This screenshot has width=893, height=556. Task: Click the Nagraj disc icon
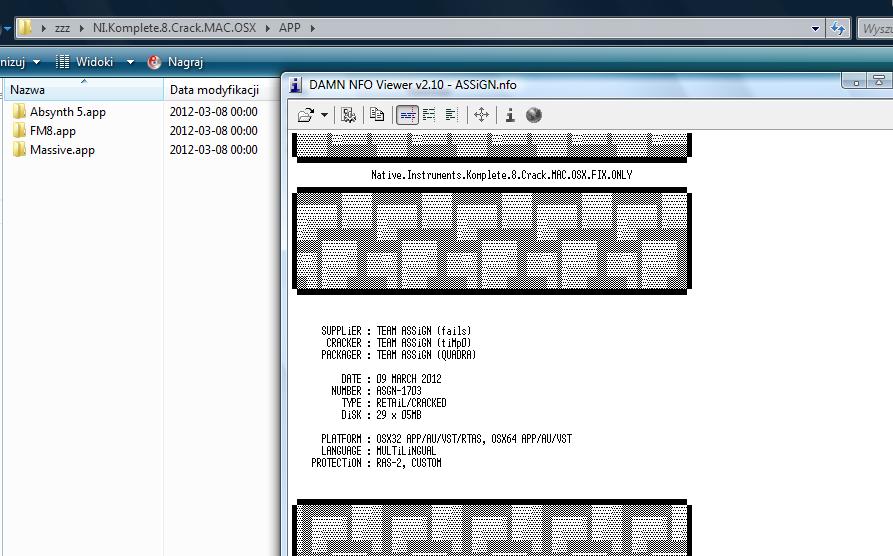[x=154, y=62]
